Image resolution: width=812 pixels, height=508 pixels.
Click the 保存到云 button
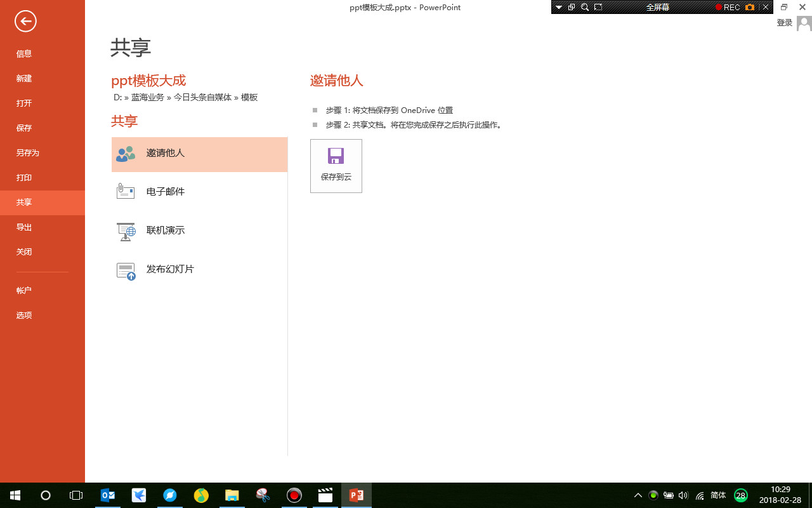point(336,166)
